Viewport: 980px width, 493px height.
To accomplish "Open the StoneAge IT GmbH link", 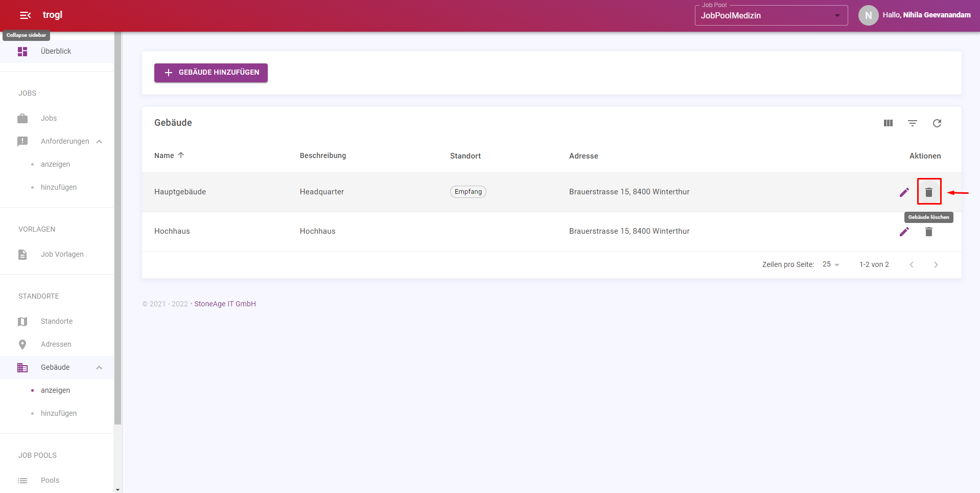I will [x=225, y=304].
